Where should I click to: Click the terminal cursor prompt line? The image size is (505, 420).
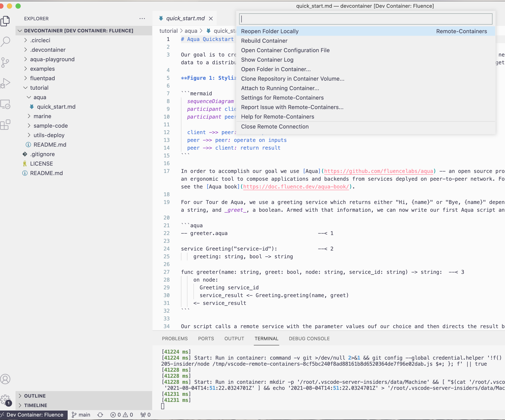coord(163,406)
